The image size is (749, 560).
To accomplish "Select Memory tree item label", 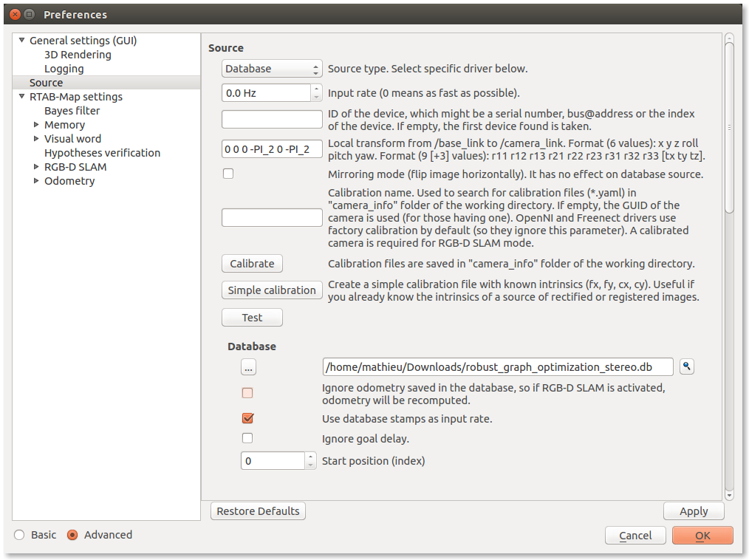I will click(64, 125).
